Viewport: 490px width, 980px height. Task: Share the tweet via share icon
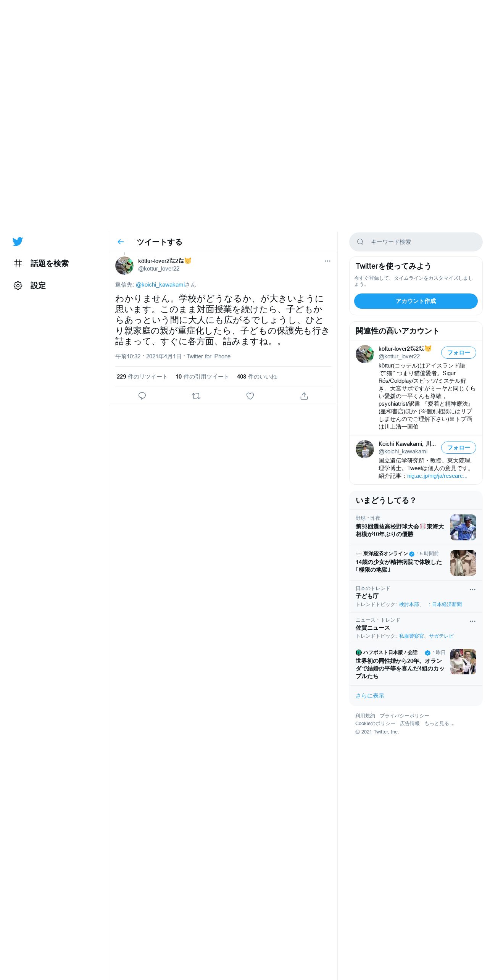coord(304,396)
